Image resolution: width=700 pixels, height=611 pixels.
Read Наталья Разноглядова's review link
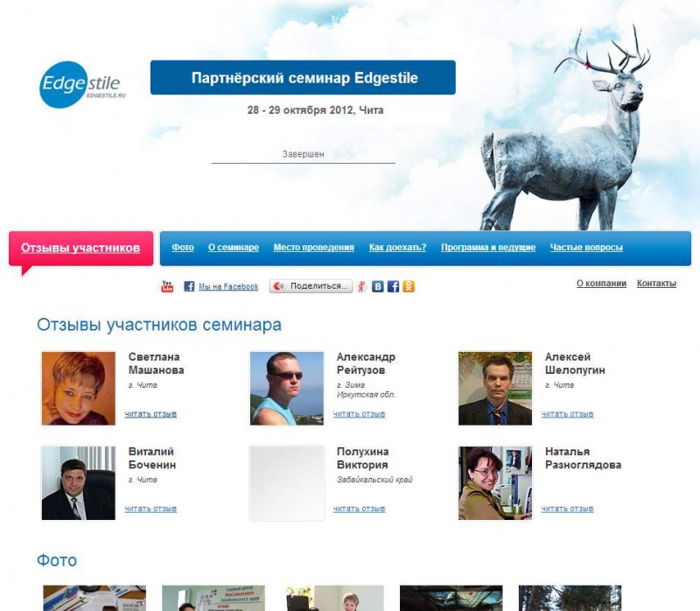(x=567, y=509)
